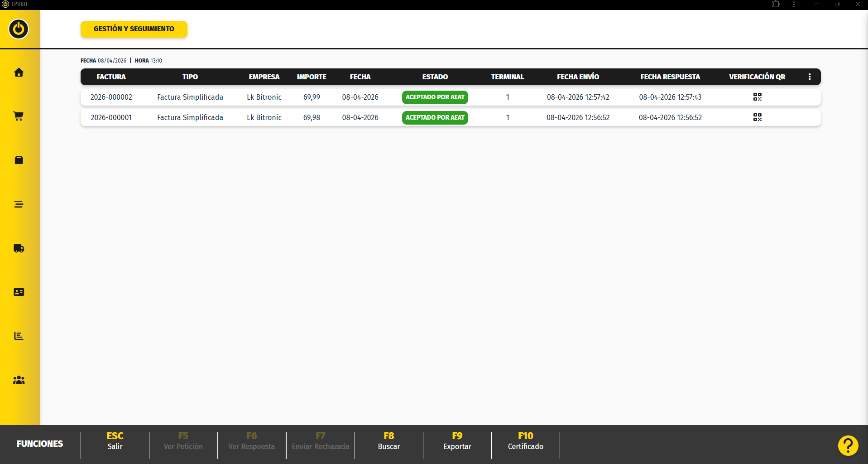
Task: Open table column options three-dot menu
Action: pyautogui.click(x=810, y=77)
